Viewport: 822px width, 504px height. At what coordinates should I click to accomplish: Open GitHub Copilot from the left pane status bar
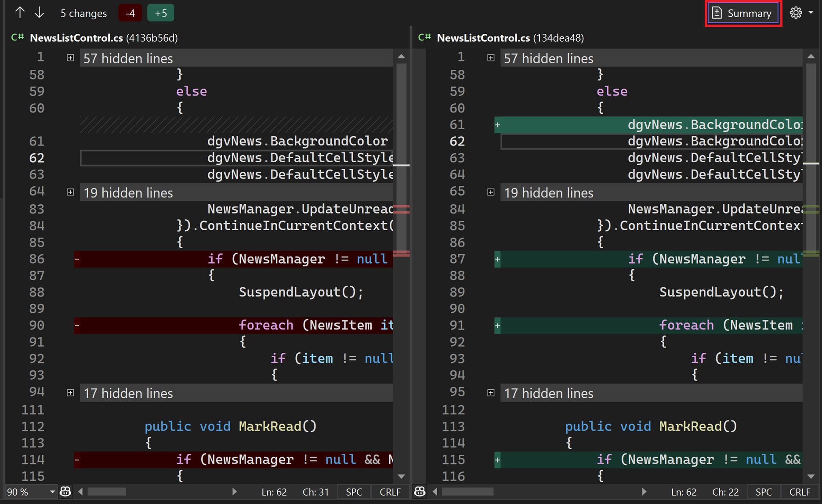tap(65, 492)
